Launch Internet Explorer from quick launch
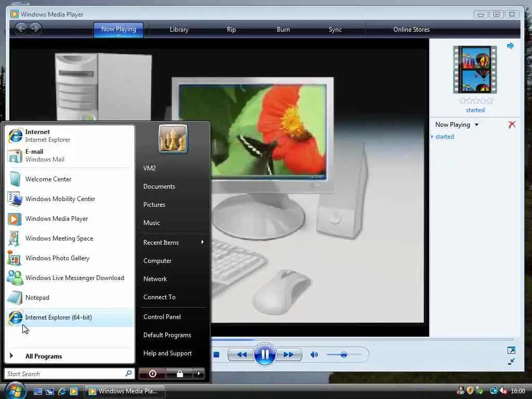Viewport: 532px width, 399px height. [x=62, y=391]
